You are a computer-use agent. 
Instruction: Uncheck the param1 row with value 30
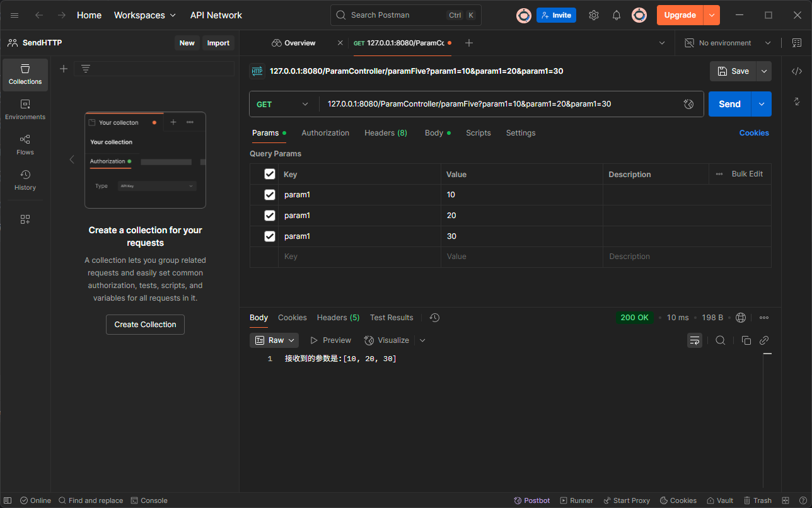[270, 236]
